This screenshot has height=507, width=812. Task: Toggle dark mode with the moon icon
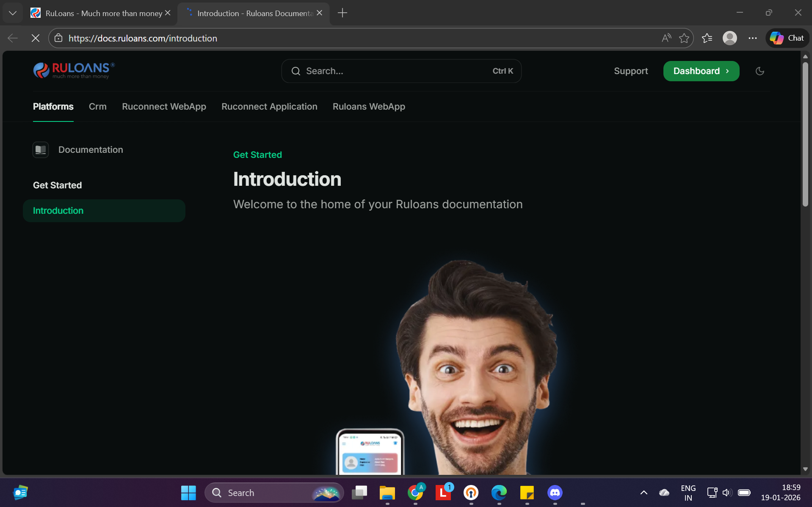pyautogui.click(x=760, y=71)
